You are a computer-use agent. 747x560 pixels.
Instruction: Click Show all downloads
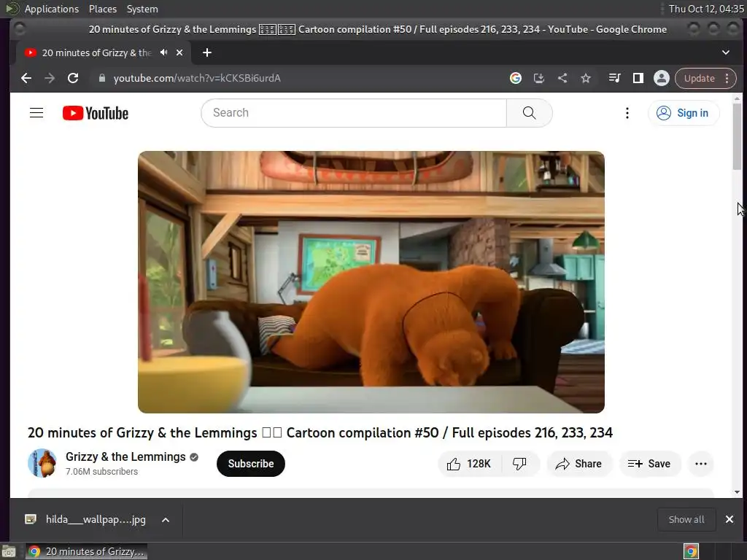click(x=686, y=519)
